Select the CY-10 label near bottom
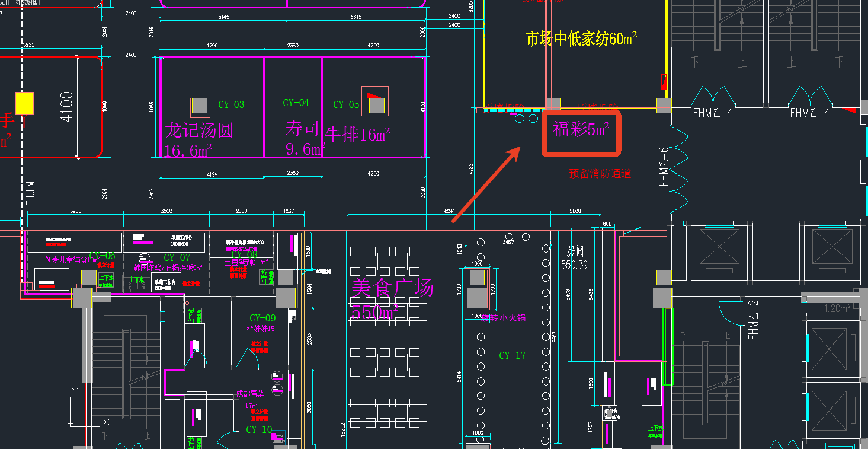Image resolution: width=868 pixels, height=449 pixels. click(259, 429)
